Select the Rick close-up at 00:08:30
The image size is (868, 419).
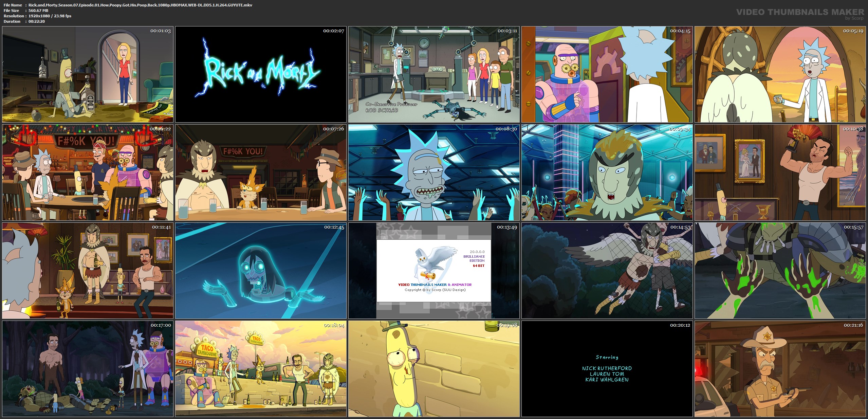click(x=434, y=172)
